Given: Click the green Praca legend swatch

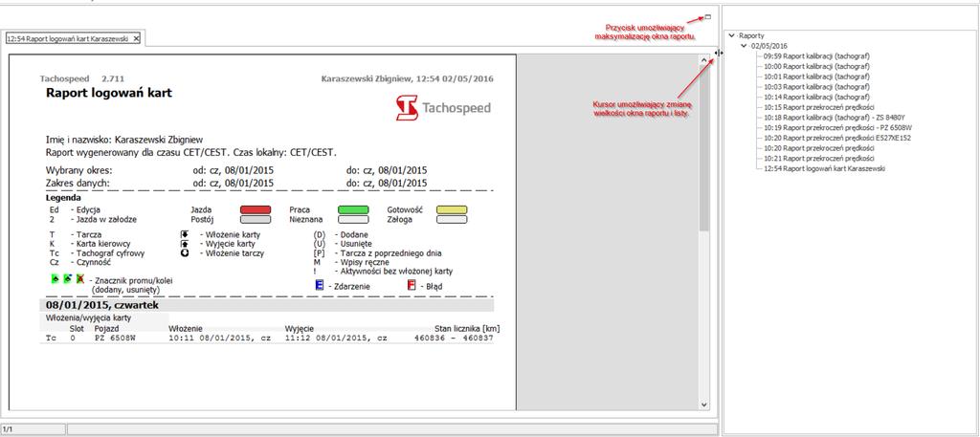Looking at the screenshot, I should point(353,210).
